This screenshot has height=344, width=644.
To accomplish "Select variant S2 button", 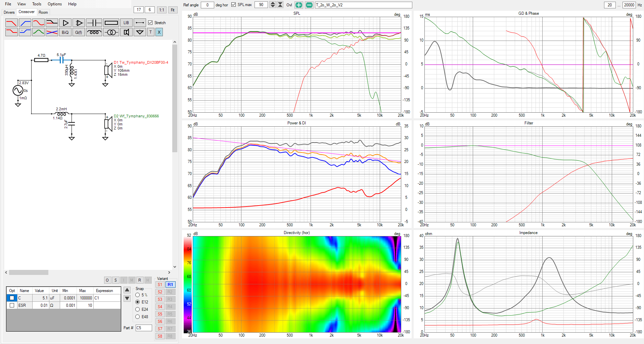I will tap(160, 292).
